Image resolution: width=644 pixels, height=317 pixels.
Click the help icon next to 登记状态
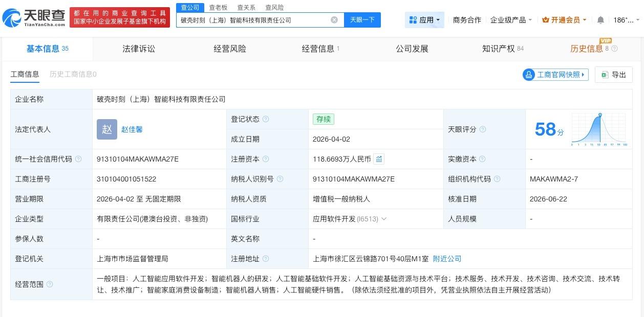(266, 119)
